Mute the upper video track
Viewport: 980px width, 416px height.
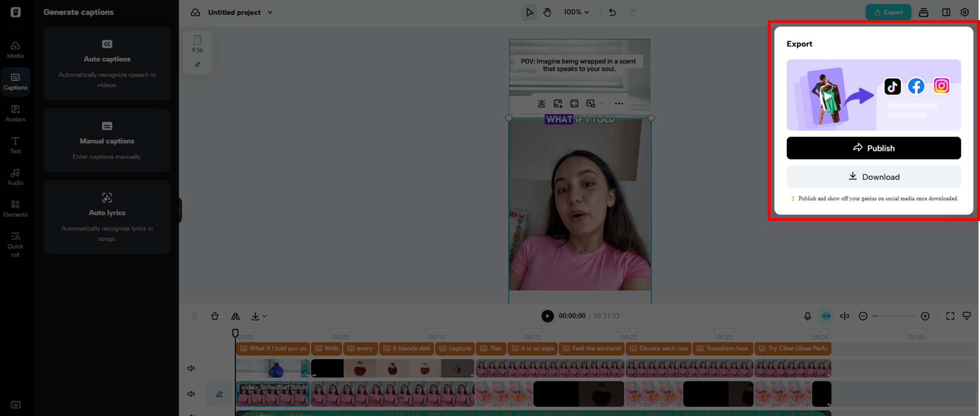(191, 369)
